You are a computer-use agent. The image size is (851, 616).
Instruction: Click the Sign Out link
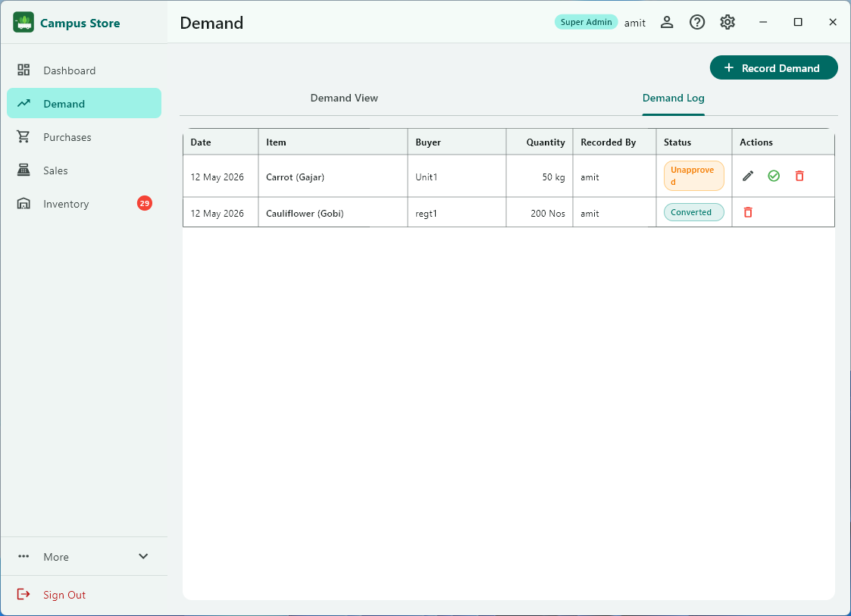64,595
